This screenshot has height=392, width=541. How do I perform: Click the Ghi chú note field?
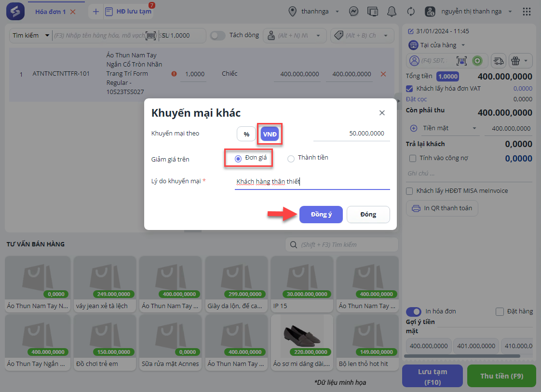pos(469,174)
